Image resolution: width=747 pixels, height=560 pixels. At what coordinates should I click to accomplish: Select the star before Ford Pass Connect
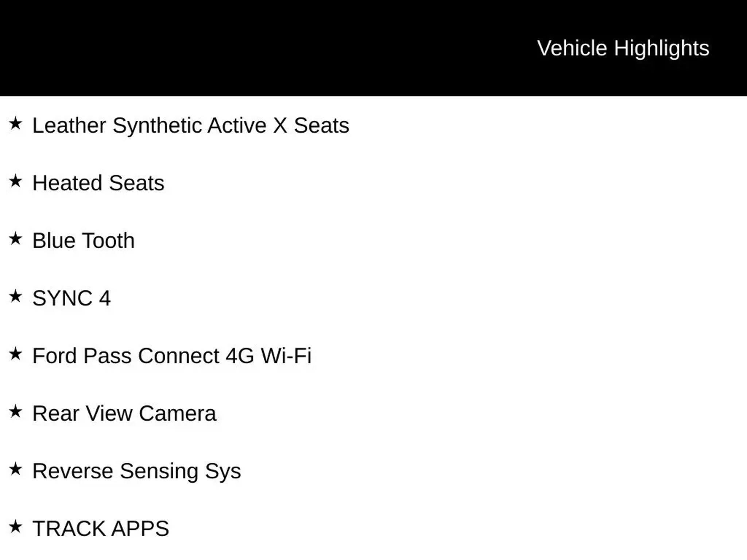point(15,354)
